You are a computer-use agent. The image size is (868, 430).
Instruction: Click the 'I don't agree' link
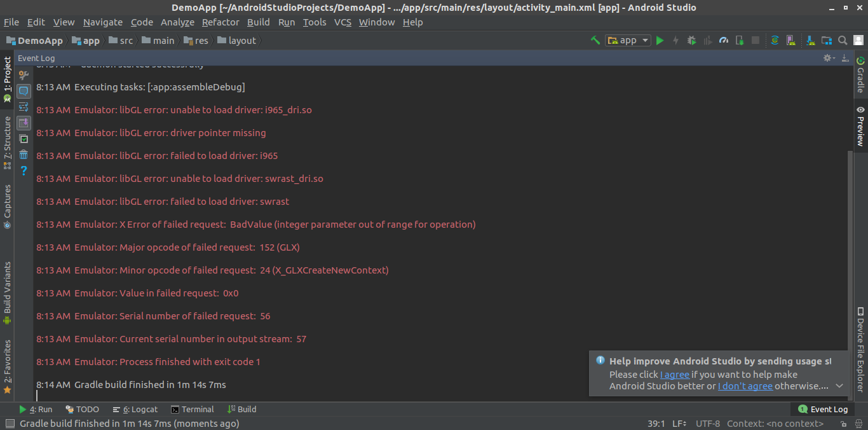click(x=745, y=386)
